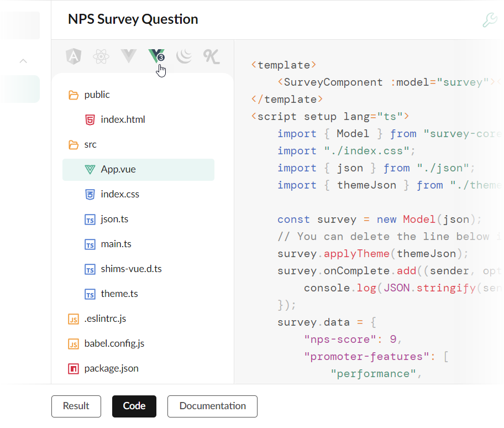Viewport: 504px width, 428px height.
Task: Switch to the Result tab
Action: pos(76,406)
